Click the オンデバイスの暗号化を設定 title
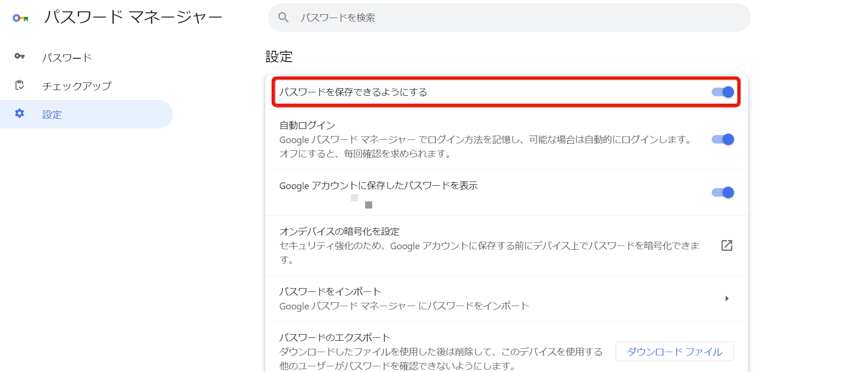This screenshot has width=868, height=372. click(340, 231)
